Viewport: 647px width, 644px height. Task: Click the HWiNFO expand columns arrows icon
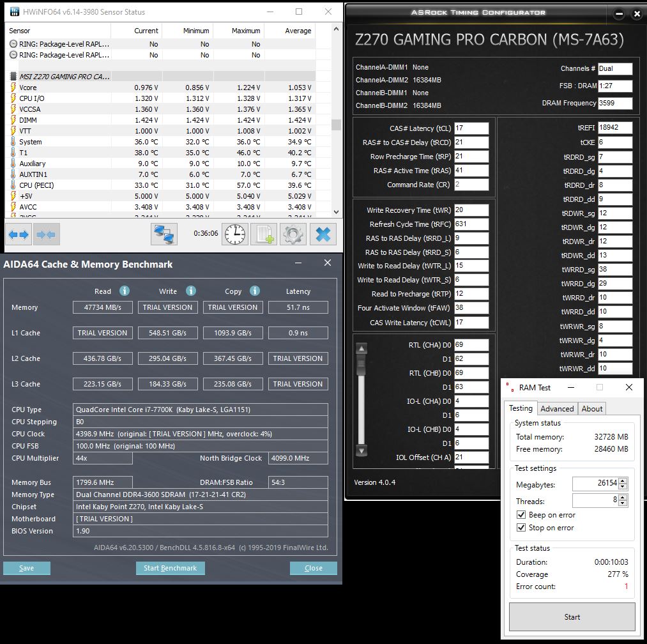(19, 234)
